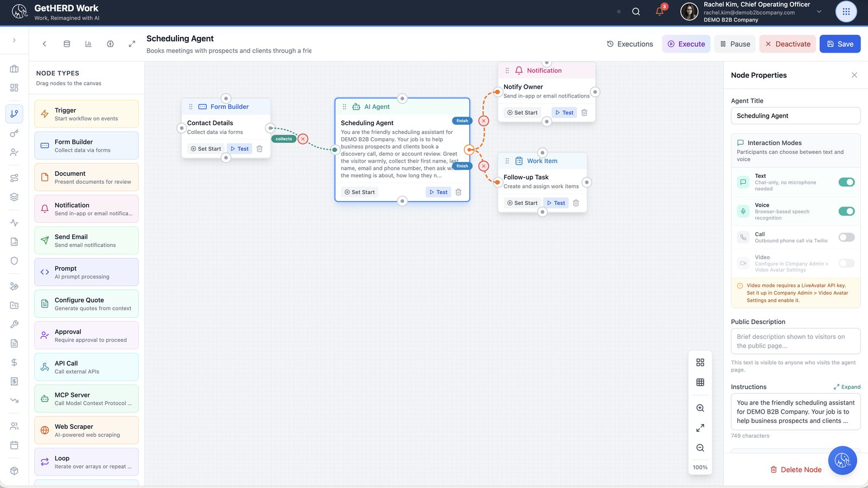The image size is (868, 488).
Task: Open the user account dropdown chevron
Action: coord(819,11)
